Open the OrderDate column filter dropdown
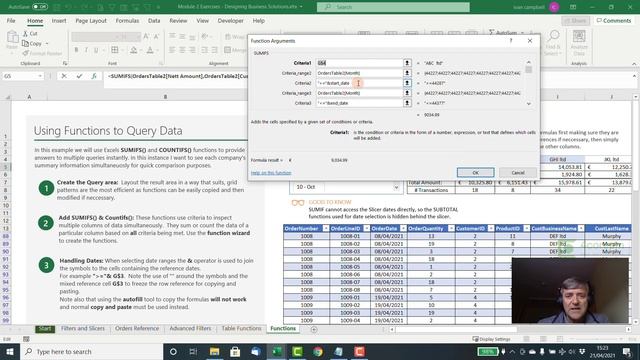 pos(403,228)
